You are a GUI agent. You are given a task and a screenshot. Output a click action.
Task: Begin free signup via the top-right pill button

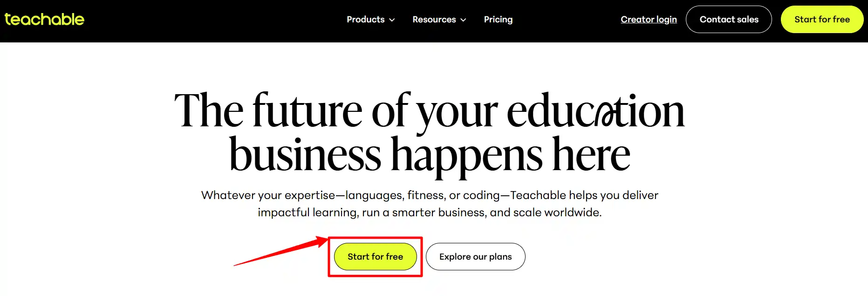click(x=822, y=19)
